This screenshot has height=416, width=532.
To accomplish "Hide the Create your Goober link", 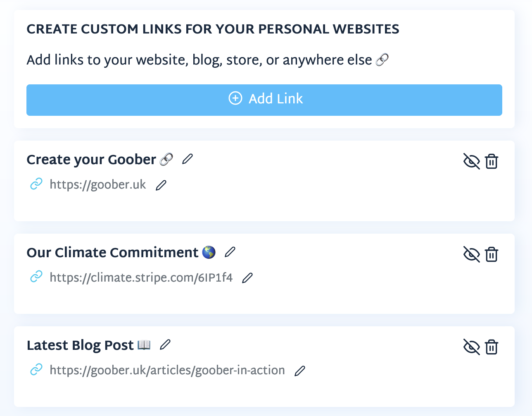I will [471, 161].
